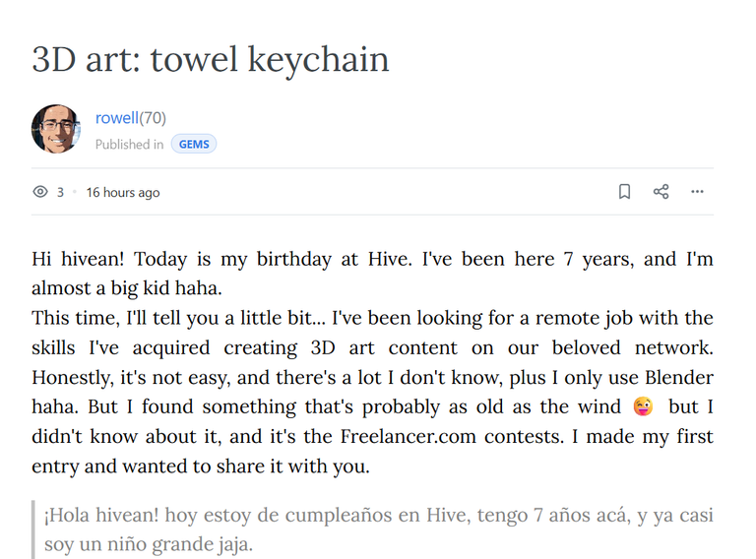This screenshot has height=559, width=756.
Task: Click the Published in label
Action: point(129,144)
